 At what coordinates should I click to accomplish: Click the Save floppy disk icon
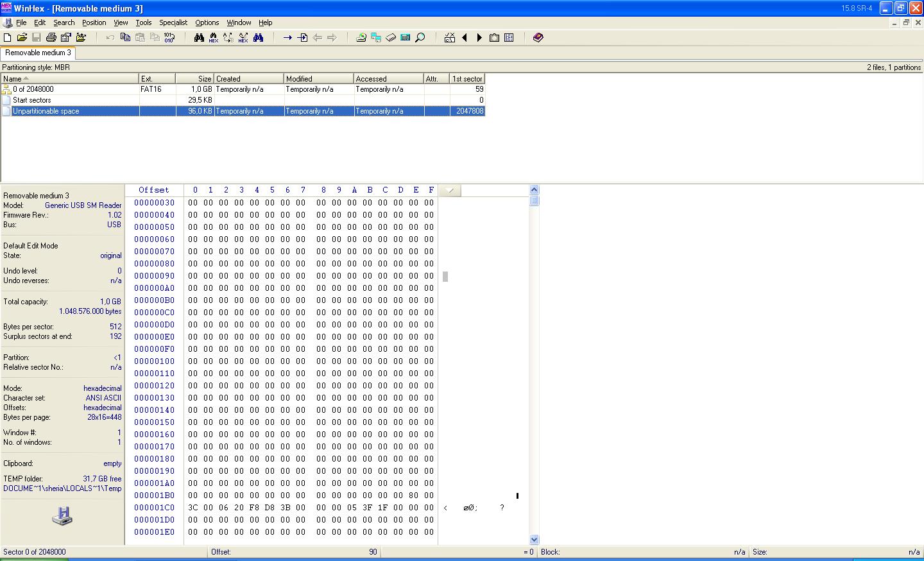[37, 38]
